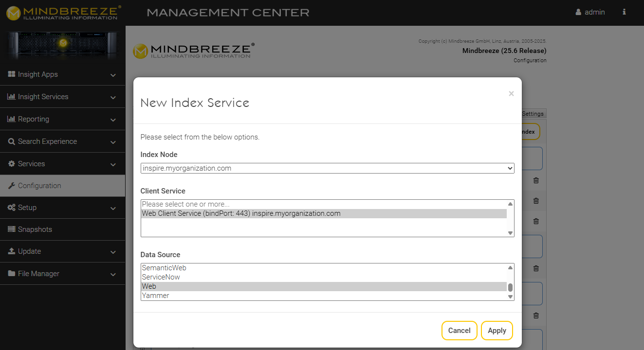
Task: Click the Update upload icon
Action: [12, 251]
